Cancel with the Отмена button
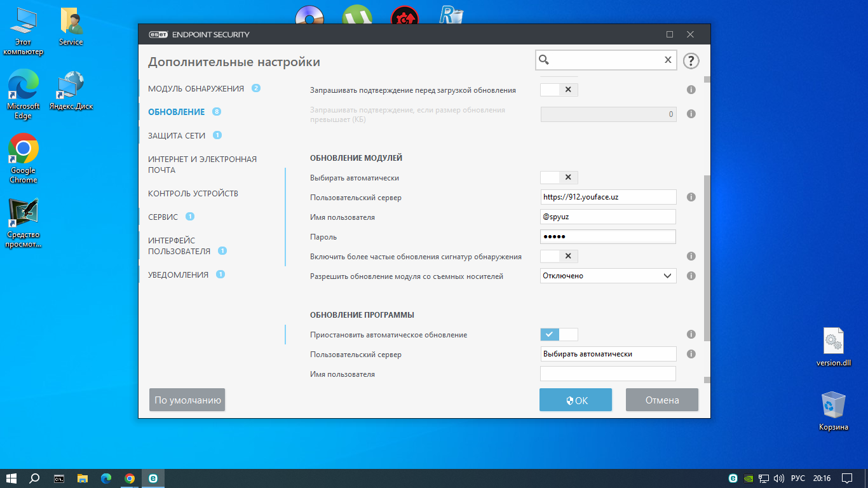Viewport: 868px width, 488px height. [662, 400]
